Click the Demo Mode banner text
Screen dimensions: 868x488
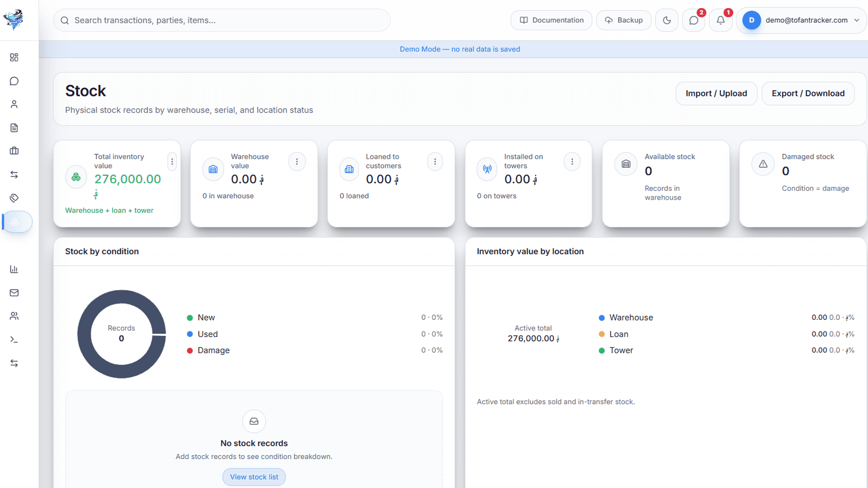460,49
